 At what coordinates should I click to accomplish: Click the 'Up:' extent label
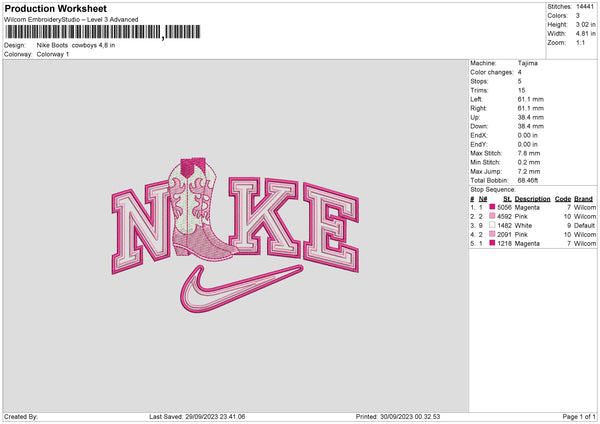(475, 117)
